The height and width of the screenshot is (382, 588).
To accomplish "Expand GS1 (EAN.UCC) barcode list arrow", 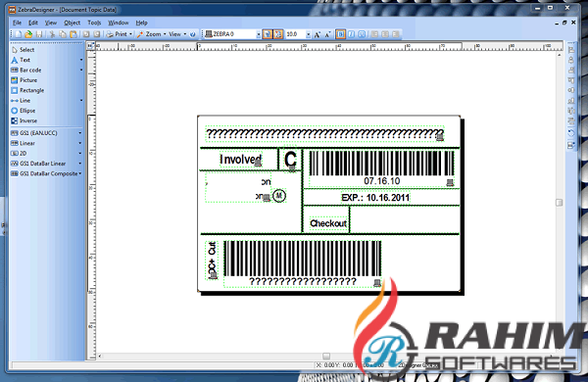I will 80,132.
